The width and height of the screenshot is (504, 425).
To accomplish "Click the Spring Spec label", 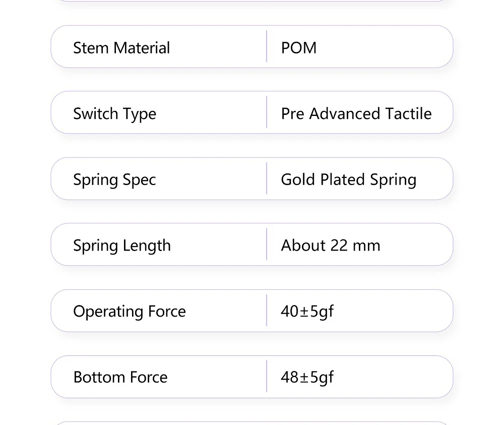I will click(x=114, y=180).
